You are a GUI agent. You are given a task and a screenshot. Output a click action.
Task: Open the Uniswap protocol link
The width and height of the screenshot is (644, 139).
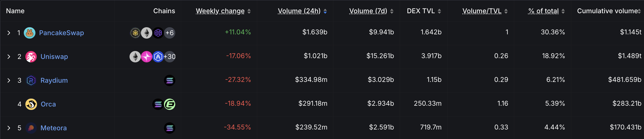54,57
